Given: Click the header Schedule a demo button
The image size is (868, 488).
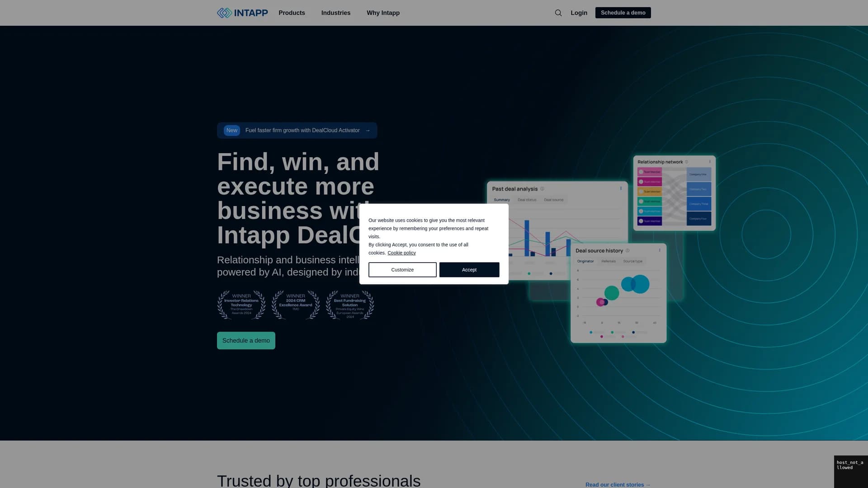Looking at the screenshot, I should pyautogui.click(x=623, y=13).
